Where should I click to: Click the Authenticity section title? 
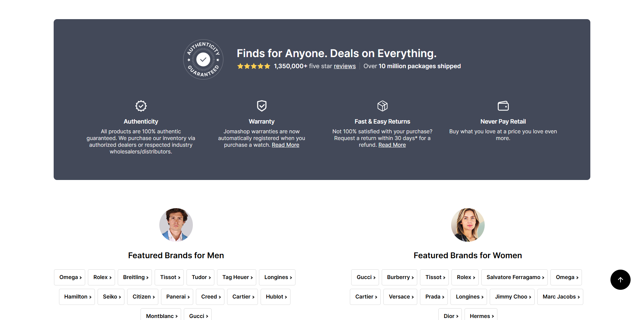coord(141,122)
